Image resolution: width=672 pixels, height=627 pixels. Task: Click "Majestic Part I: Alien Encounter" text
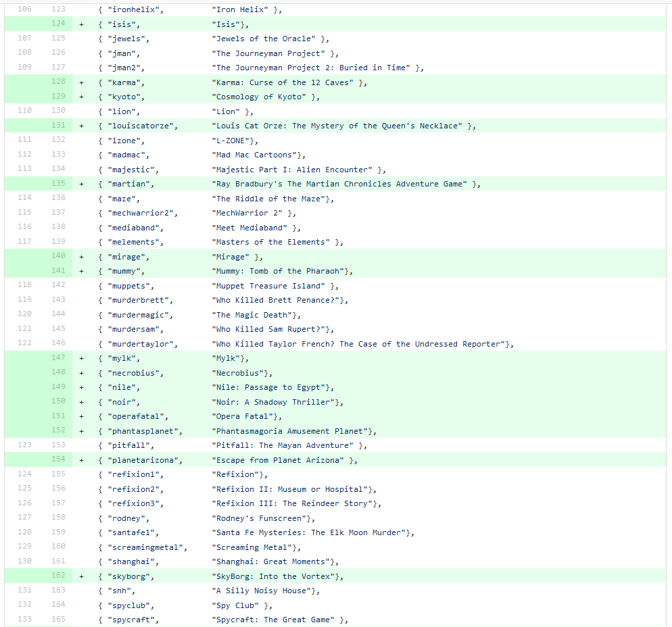coord(292,170)
